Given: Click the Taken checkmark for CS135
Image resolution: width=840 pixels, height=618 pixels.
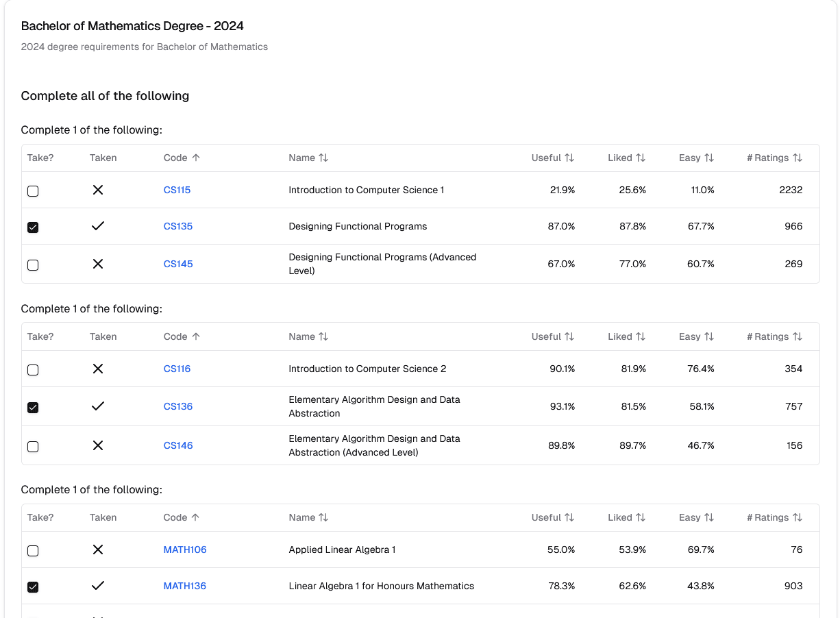Looking at the screenshot, I should [x=97, y=226].
